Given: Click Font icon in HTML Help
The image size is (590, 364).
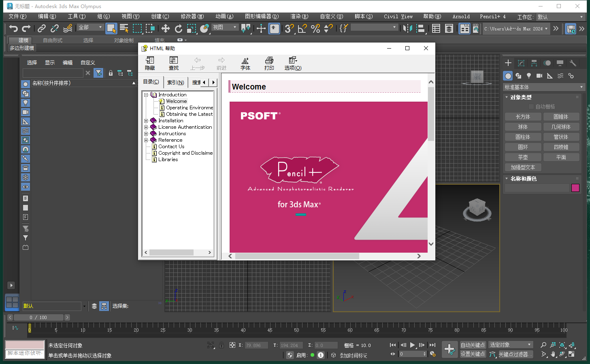Looking at the screenshot, I should coord(245,63).
